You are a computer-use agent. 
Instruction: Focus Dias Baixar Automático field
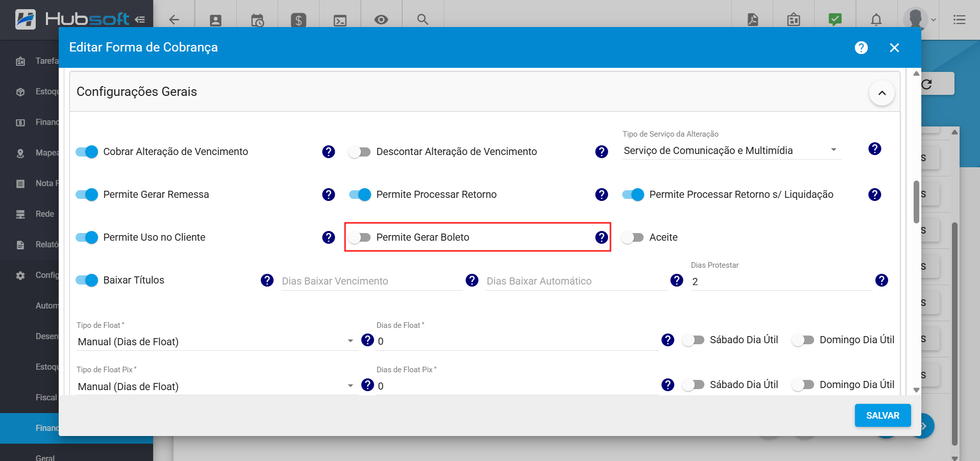[x=577, y=281]
